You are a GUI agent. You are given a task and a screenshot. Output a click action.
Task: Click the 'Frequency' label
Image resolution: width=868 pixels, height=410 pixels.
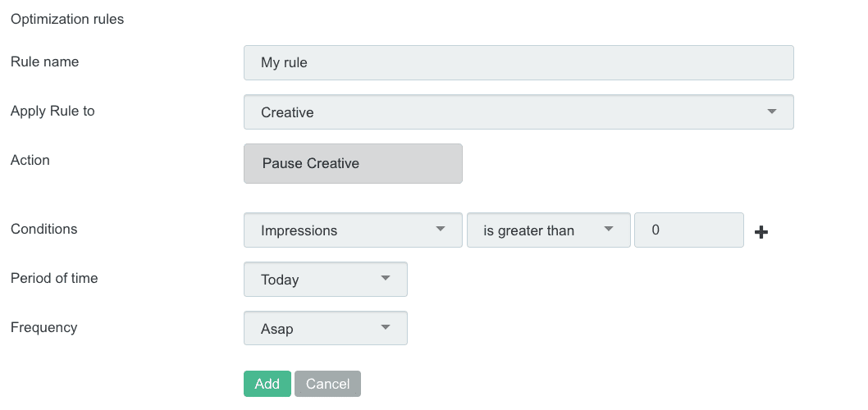click(44, 327)
